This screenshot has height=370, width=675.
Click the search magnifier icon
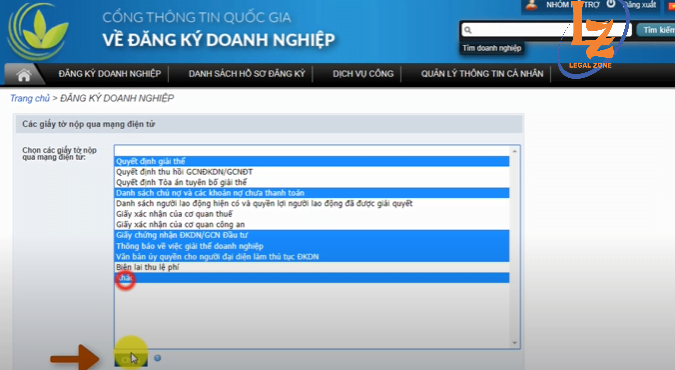(x=468, y=30)
